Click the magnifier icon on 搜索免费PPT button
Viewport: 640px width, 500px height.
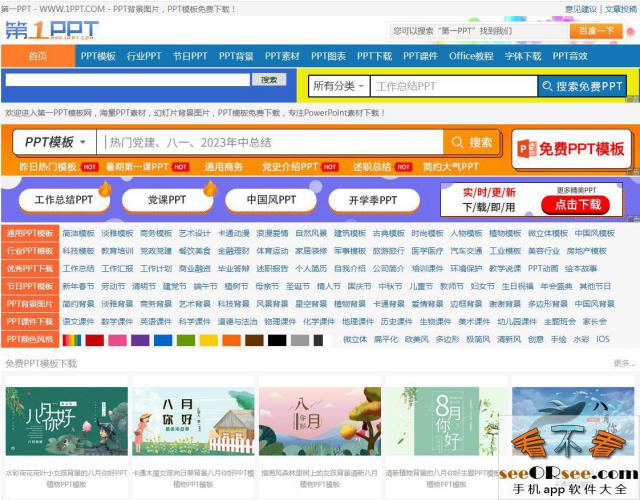coord(548,87)
